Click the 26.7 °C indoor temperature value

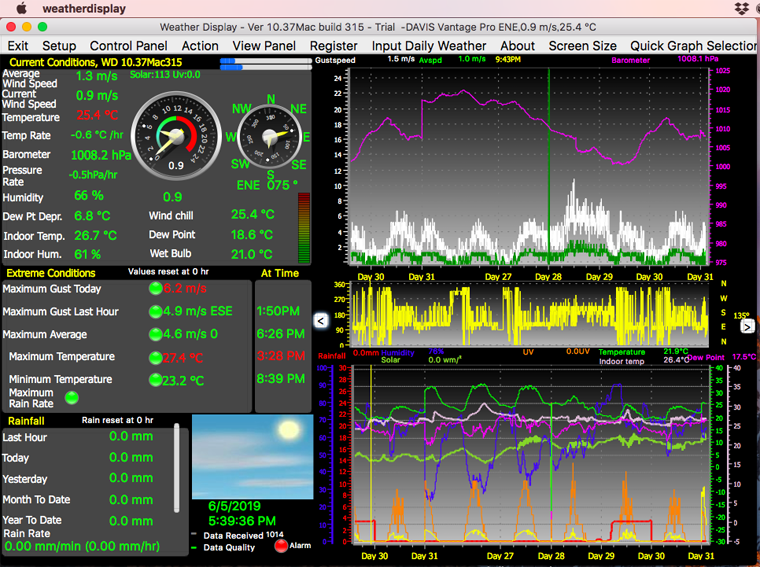pyautogui.click(x=95, y=236)
